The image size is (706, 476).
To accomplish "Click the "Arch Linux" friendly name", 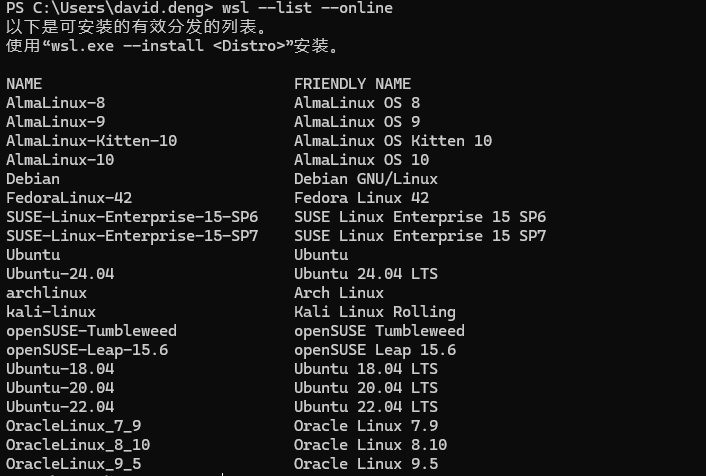I will click(x=339, y=293).
